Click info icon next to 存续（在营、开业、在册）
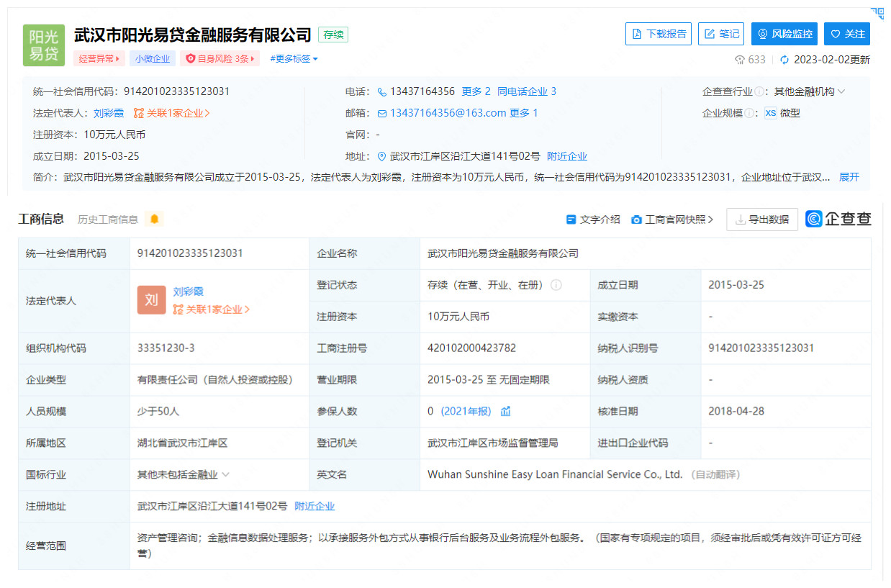This screenshot has height=588, width=891. pyautogui.click(x=556, y=285)
